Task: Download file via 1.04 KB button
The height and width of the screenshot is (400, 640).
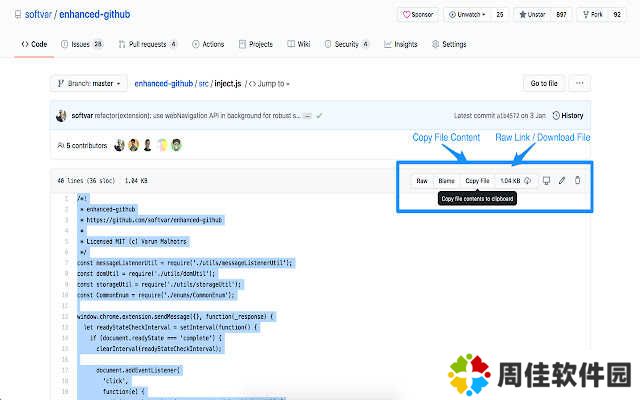Action: (x=514, y=180)
